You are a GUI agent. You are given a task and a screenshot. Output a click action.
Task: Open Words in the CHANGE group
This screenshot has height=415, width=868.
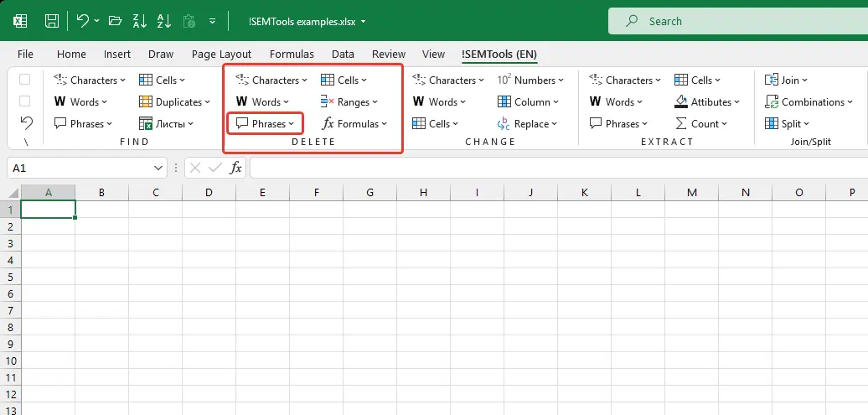[x=440, y=102]
